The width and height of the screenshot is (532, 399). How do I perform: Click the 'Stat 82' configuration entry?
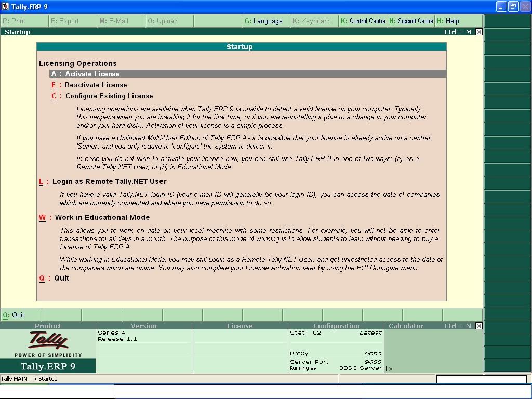[305, 333]
